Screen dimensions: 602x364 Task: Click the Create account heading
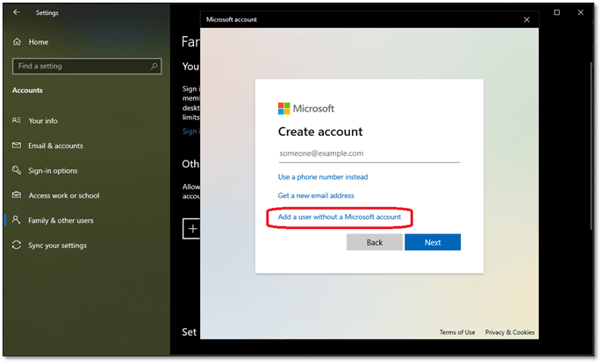tap(320, 132)
